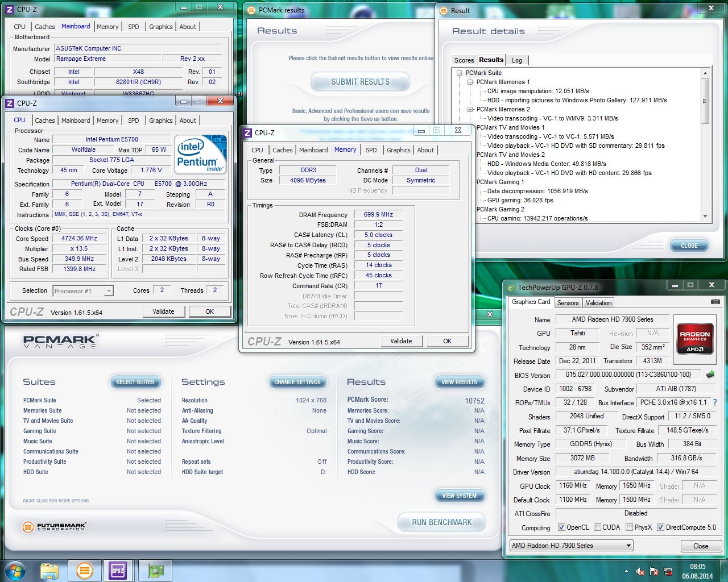Click the Select Suites button
Image resolution: width=728 pixels, height=582 pixels.
(x=135, y=383)
